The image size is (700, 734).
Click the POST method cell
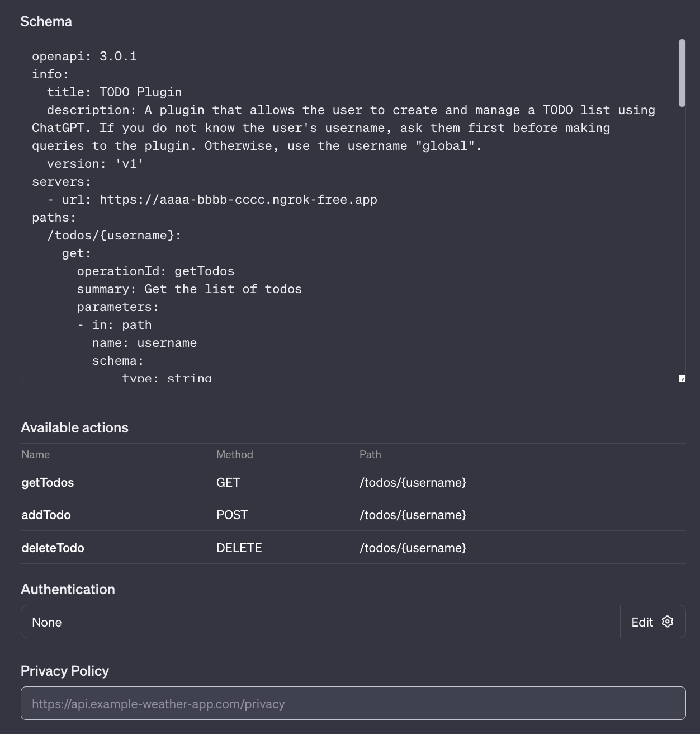pos(232,515)
